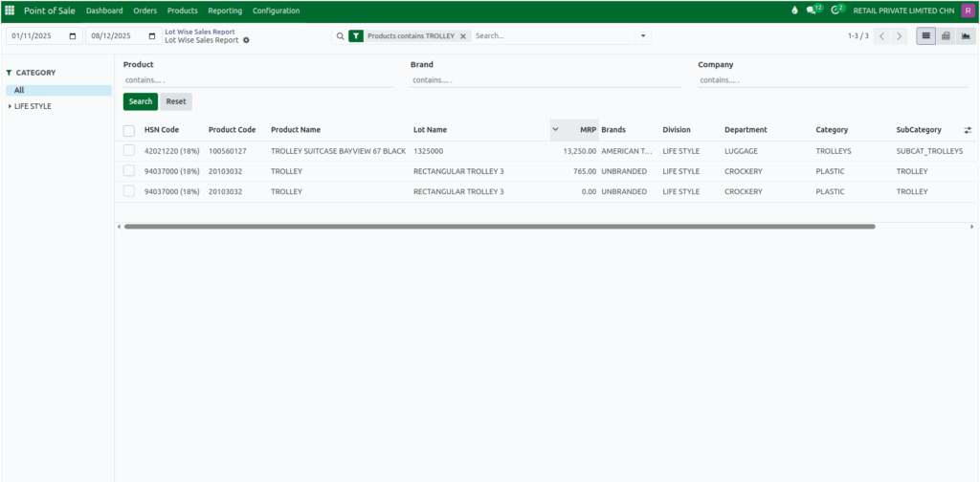Sort by Product Code column header
This screenshot has width=980, height=482.
click(x=232, y=130)
